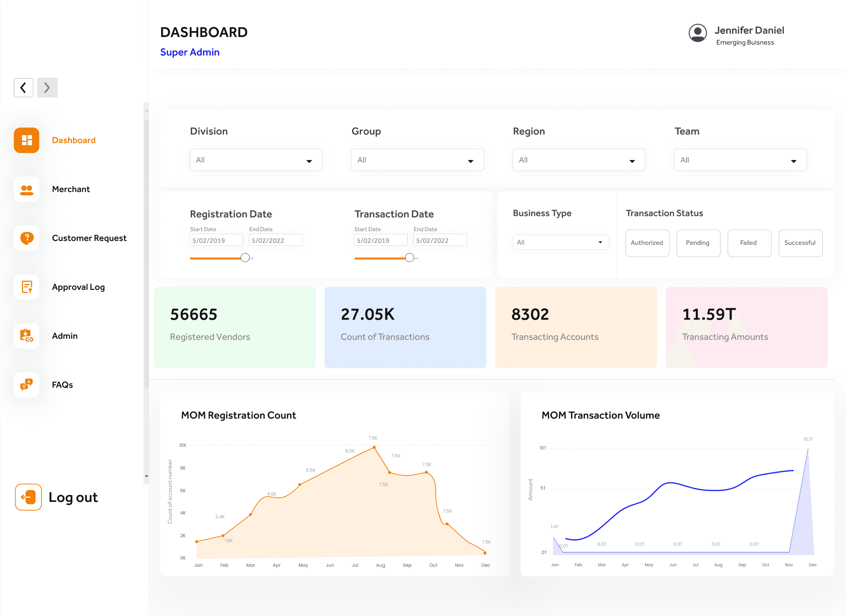Click the 10.1T peak label on Volume chart
The height and width of the screenshot is (616, 846).
click(808, 439)
